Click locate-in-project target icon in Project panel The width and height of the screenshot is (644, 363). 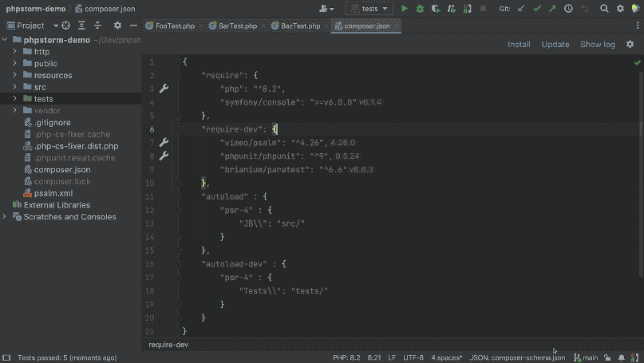pyautogui.click(x=65, y=26)
